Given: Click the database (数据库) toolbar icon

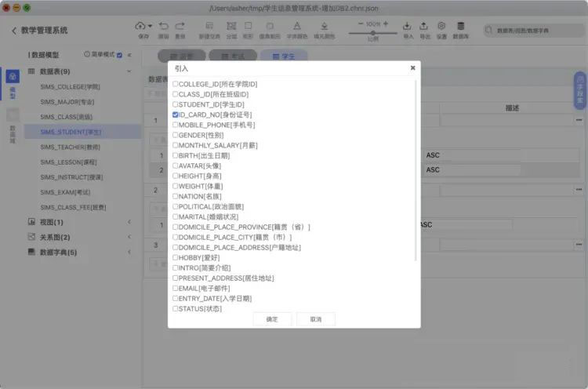Looking at the screenshot, I should [x=460, y=26].
